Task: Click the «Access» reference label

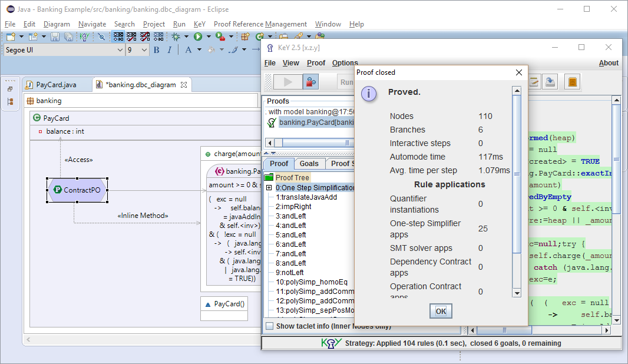Action: [78, 160]
